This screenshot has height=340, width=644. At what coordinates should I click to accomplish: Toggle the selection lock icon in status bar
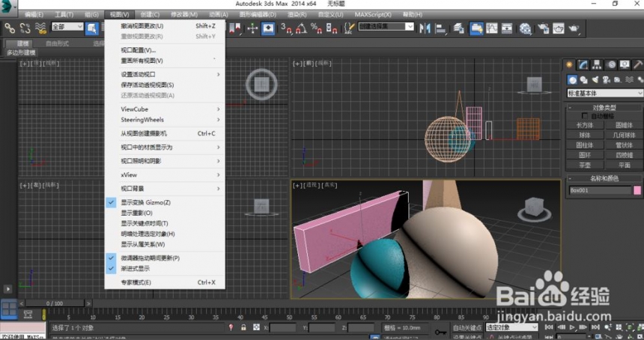(243, 327)
